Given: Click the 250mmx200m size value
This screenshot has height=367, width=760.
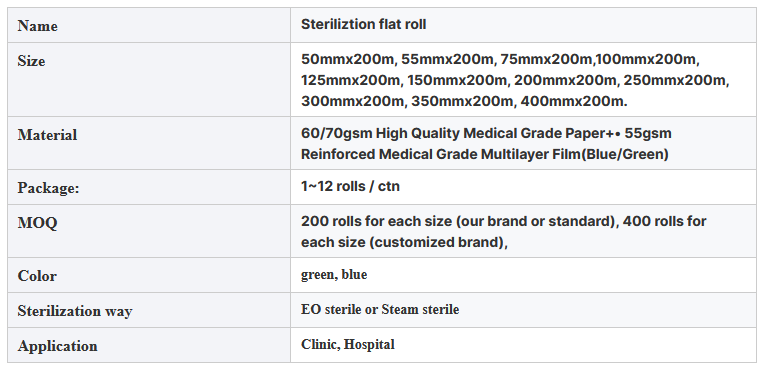Looking at the screenshot, I should 675,80.
